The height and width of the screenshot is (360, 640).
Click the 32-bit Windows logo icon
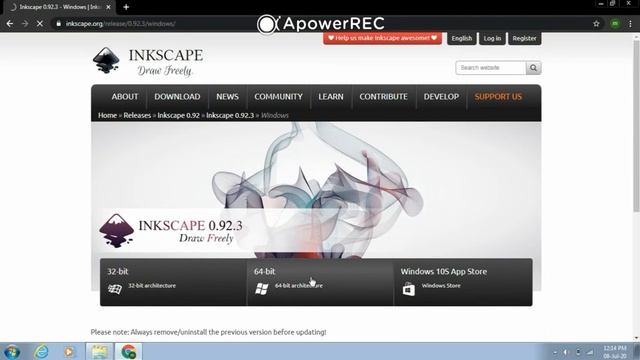coord(115,289)
